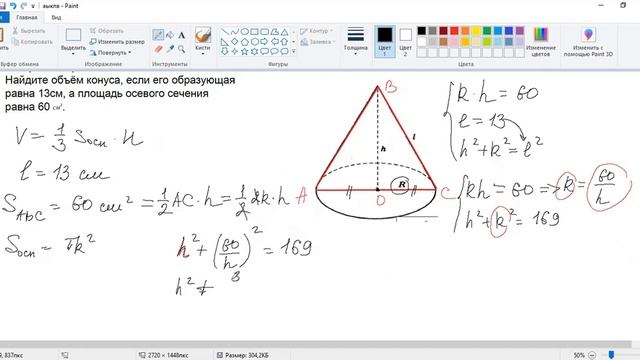Viewport: 640px width, 360px height.
Task: Choose the dark red color swatch
Action: (443, 31)
